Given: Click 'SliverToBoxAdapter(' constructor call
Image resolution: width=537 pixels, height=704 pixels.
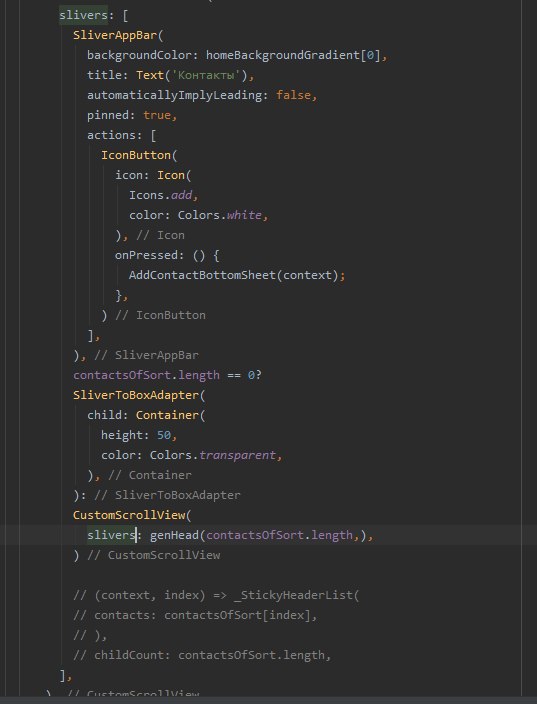Looking at the screenshot, I should [139, 395].
